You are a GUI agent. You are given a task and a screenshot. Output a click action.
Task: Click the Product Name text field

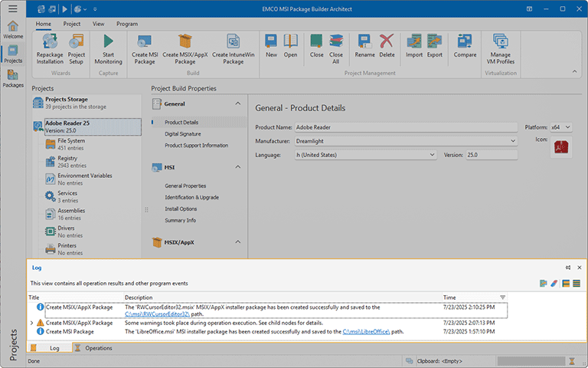pos(407,127)
